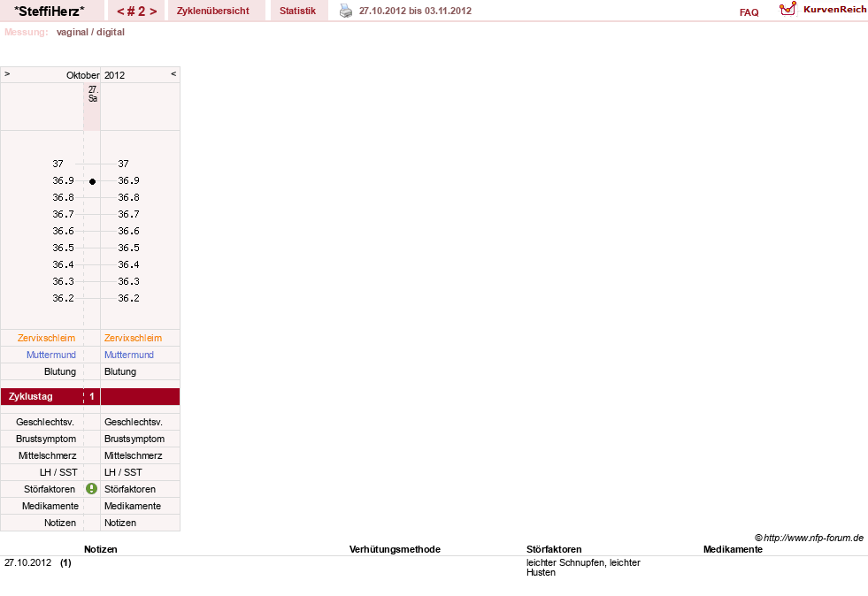Viewport: 868px width, 596px height.
Task: Click the right Zervixschleim label
Action: [133, 338]
